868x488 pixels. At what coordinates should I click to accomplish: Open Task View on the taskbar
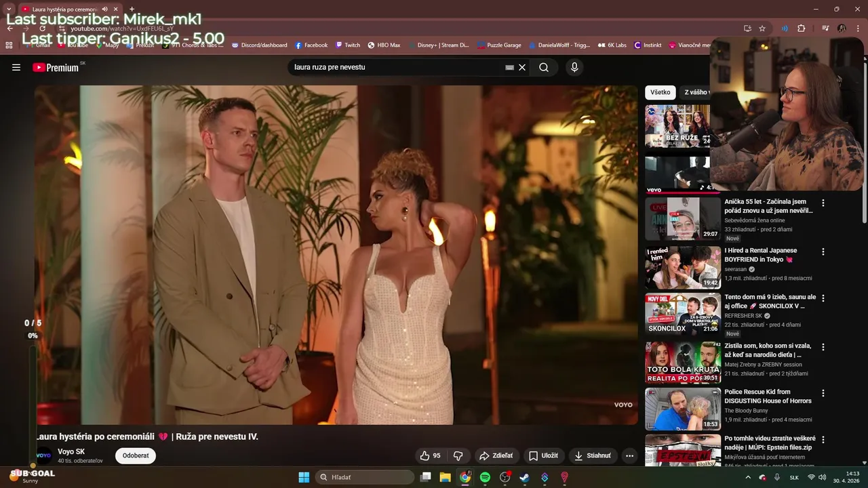click(x=425, y=477)
